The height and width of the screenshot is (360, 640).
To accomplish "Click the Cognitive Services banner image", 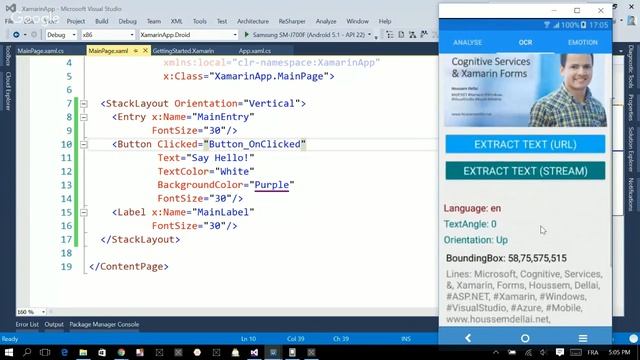I will pyautogui.click(x=526, y=90).
